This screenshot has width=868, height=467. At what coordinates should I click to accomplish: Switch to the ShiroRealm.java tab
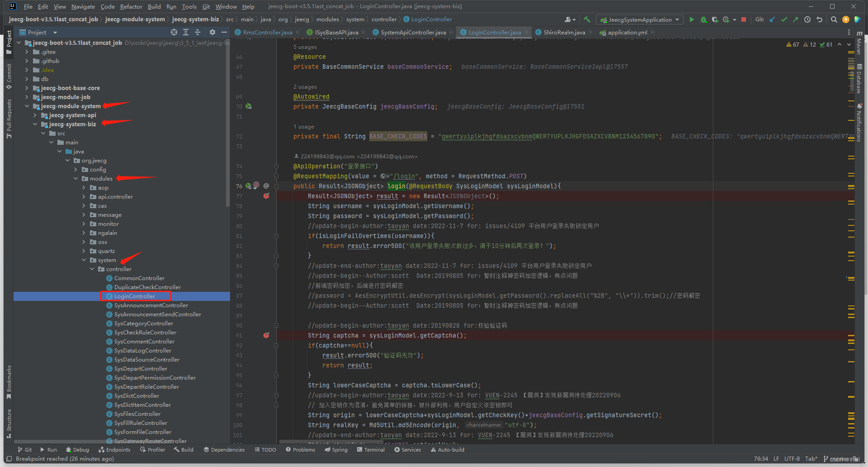[564, 32]
